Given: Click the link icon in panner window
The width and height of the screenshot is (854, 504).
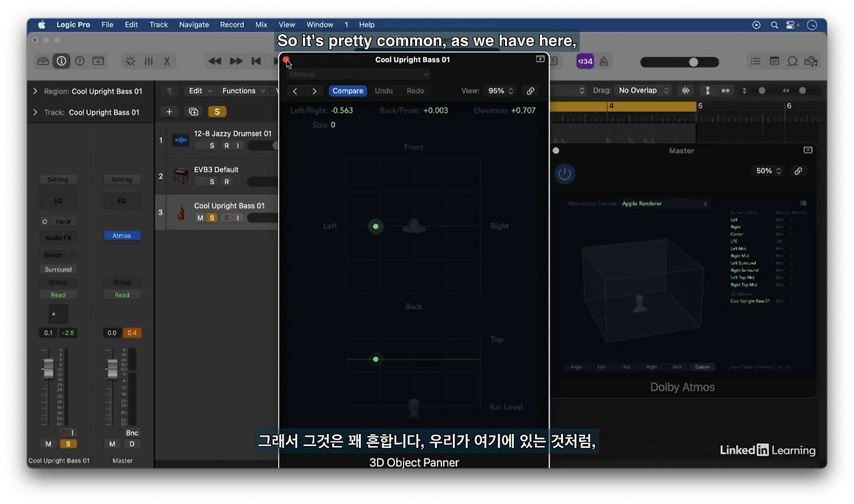Looking at the screenshot, I should [530, 91].
